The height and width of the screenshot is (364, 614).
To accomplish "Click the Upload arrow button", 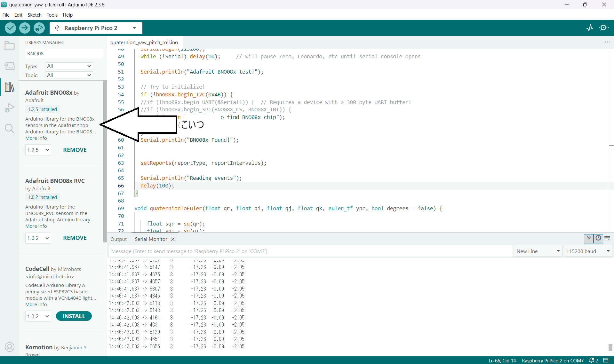I will [25, 28].
